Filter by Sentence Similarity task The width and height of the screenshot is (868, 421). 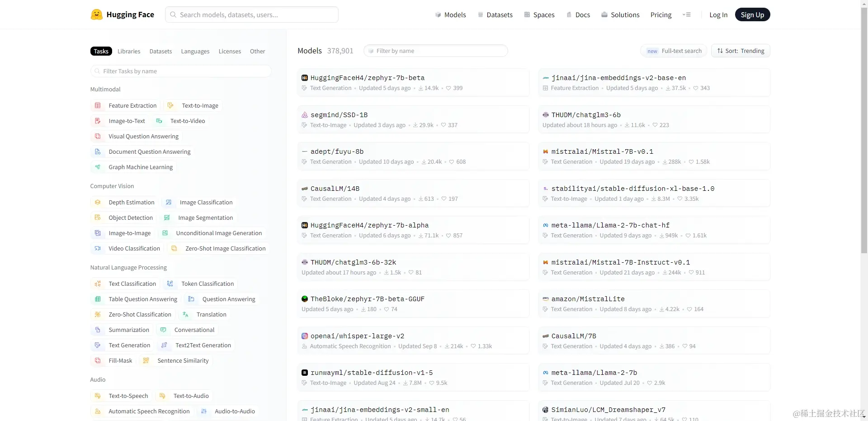(x=176, y=360)
